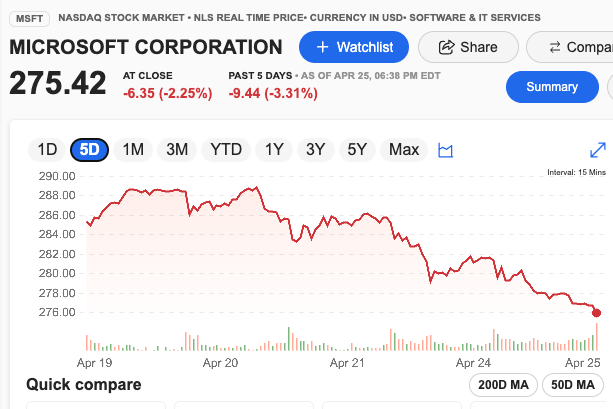Click the plus Watchlist button
613x409 pixels.
click(x=353, y=47)
